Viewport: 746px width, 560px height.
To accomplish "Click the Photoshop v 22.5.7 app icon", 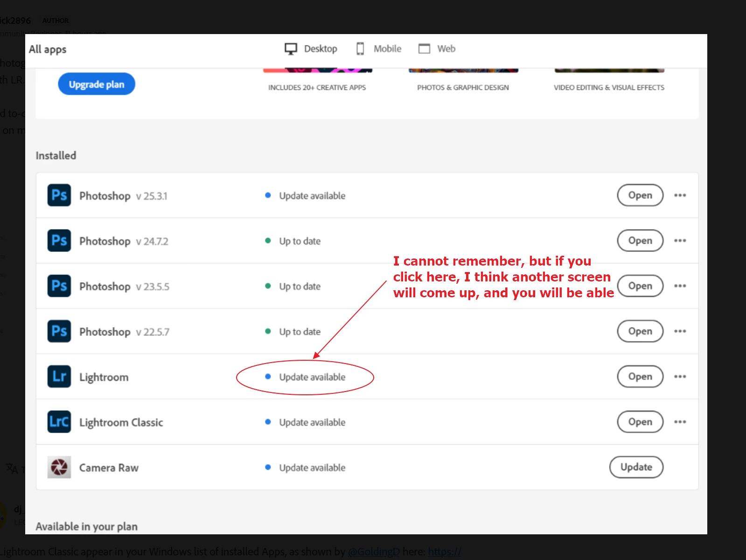I will point(59,331).
